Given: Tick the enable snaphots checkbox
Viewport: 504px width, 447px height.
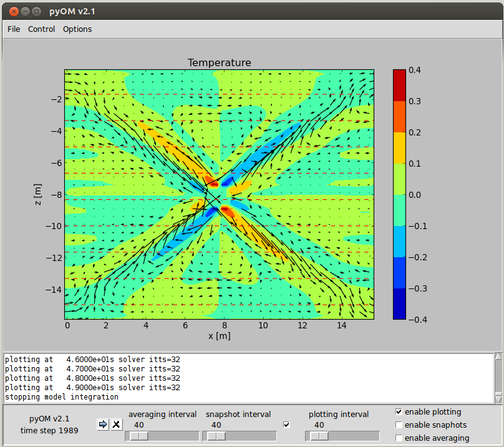Looking at the screenshot, I should tap(399, 425).
